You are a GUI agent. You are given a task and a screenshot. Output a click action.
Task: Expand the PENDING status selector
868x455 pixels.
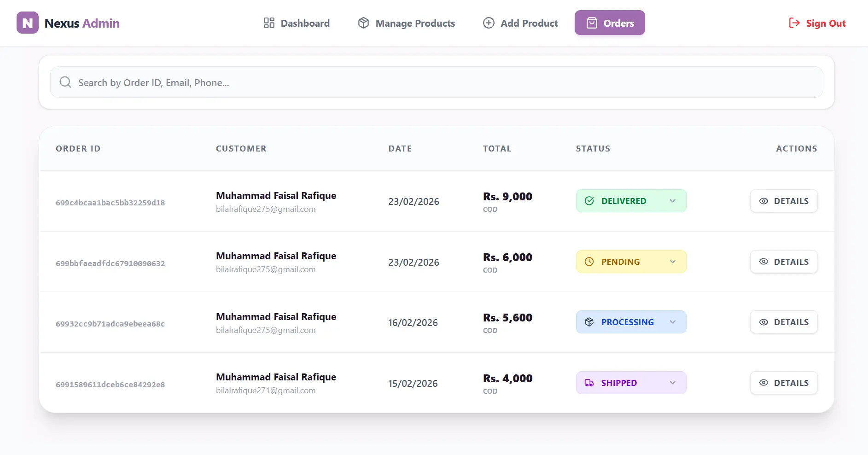673,261
